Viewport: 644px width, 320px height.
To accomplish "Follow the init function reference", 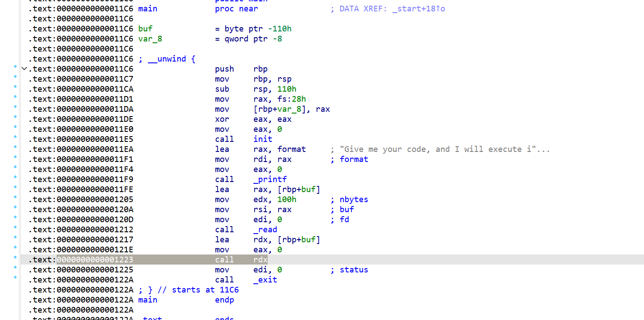I will pyautogui.click(x=262, y=139).
